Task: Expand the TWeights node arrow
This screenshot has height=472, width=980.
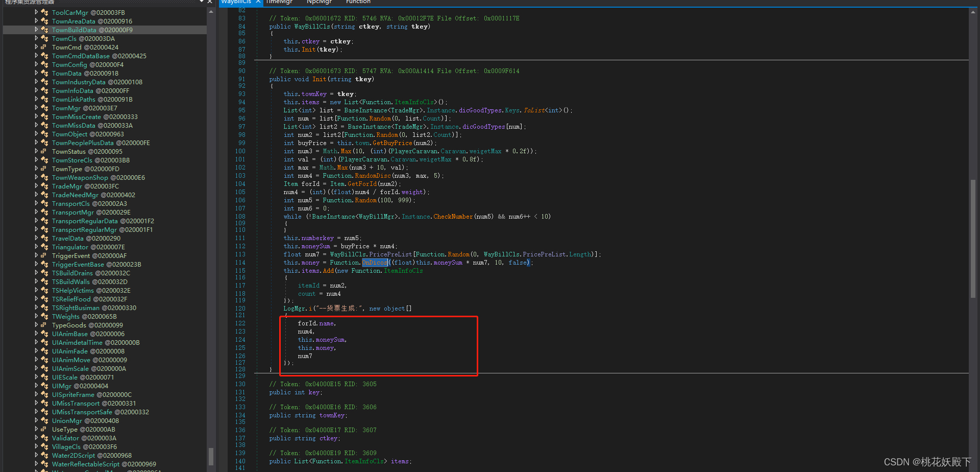Action: point(36,316)
